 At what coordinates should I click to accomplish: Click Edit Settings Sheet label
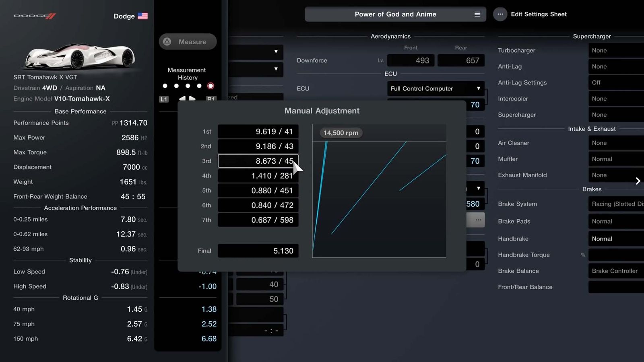539,14
